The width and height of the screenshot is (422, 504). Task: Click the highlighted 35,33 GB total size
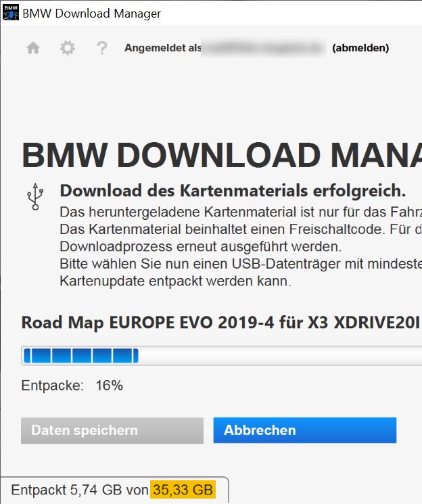pyautogui.click(x=183, y=490)
